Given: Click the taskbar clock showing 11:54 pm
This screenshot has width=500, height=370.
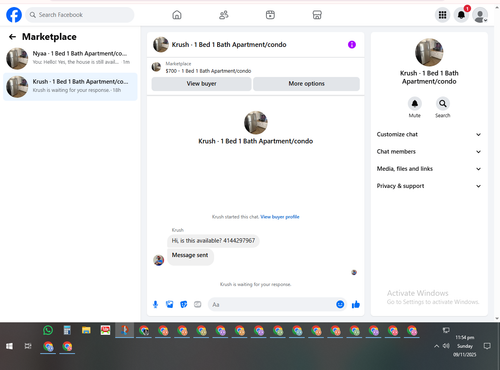Looking at the screenshot, I should (465, 346).
